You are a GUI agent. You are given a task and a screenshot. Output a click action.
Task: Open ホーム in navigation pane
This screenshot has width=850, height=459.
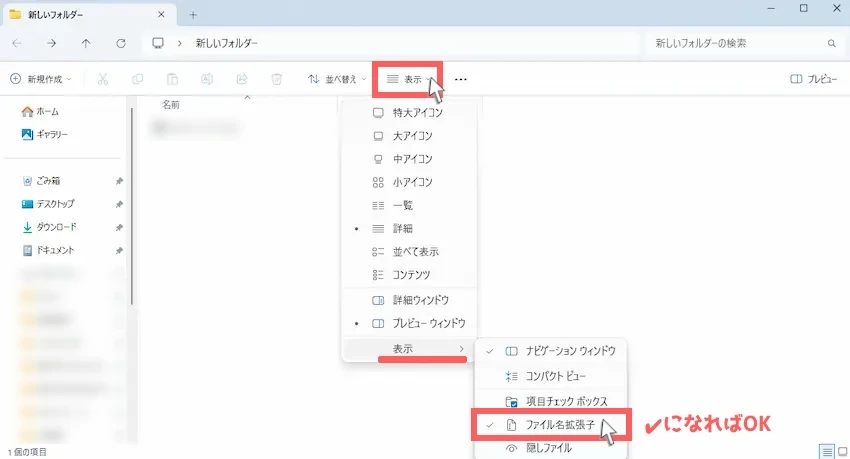coord(41,112)
